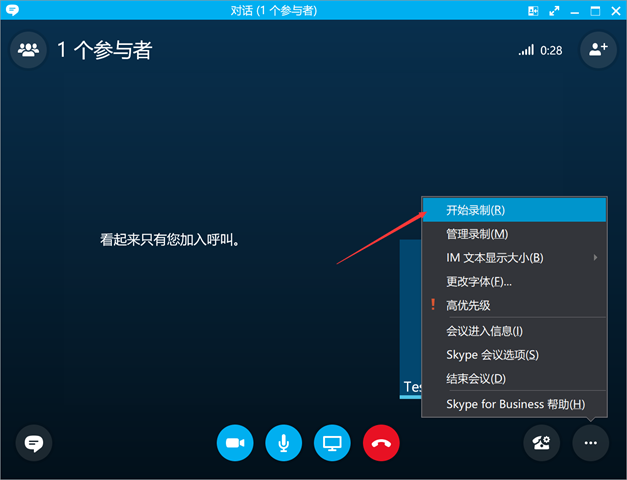Mute the microphone
627x480 pixels.
pyautogui.click(x=284, y=442)
